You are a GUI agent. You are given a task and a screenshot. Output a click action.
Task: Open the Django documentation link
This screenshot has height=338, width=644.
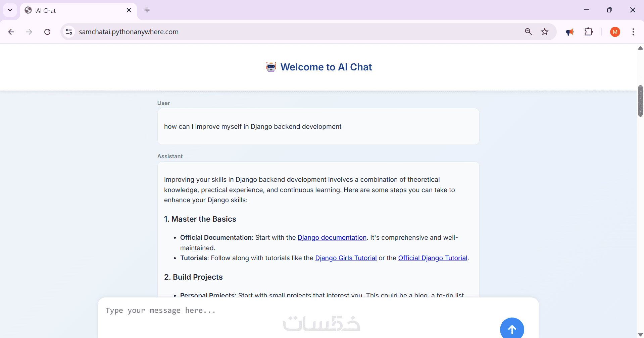pos(332,238)
